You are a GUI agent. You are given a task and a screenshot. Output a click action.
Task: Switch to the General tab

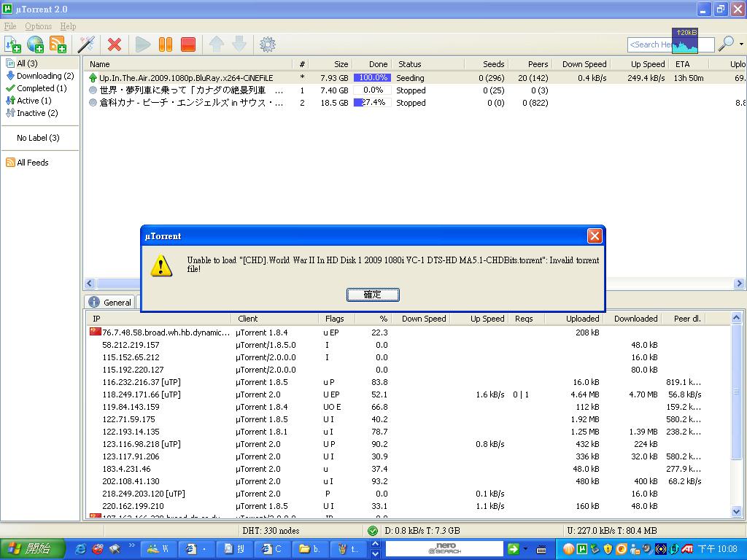pos(110,302)
